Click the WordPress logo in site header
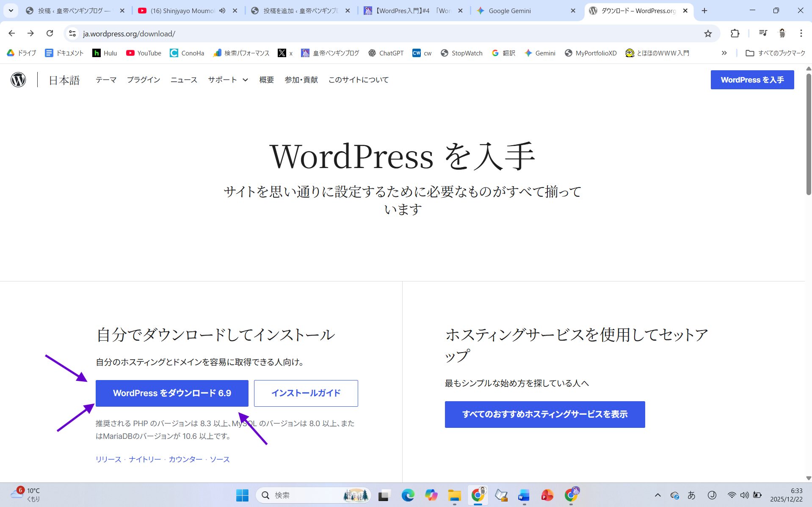Image resolution: width=812 pixels, height=507 pixels. tap(18, 80)
